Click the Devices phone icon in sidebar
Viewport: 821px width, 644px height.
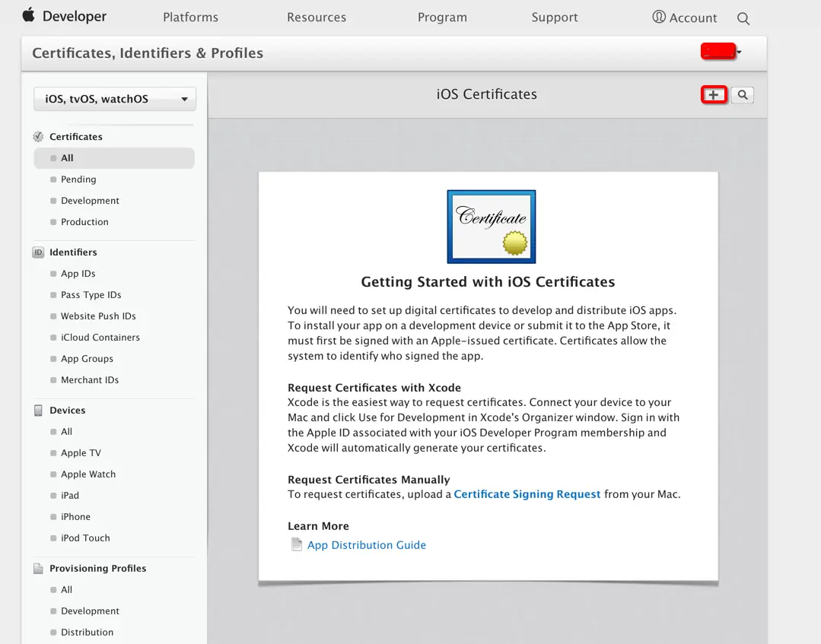coord(38,410)
